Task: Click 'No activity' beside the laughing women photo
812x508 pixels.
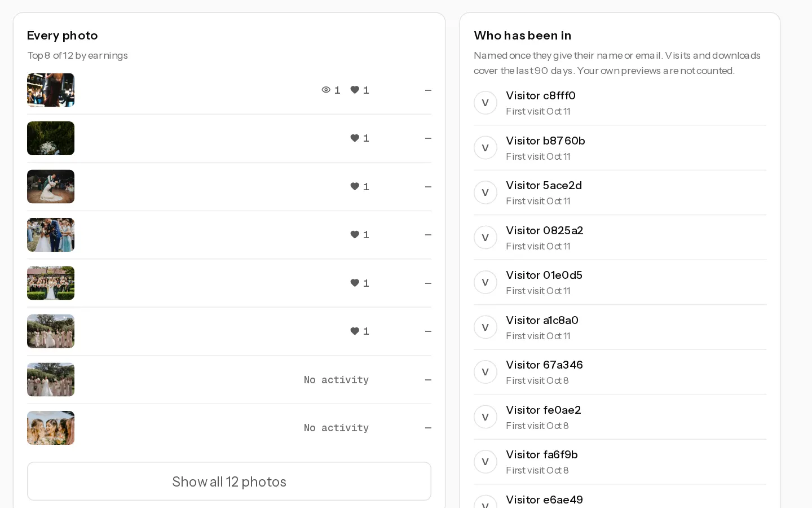Action: pyautogui.click(x=336, y=428)
